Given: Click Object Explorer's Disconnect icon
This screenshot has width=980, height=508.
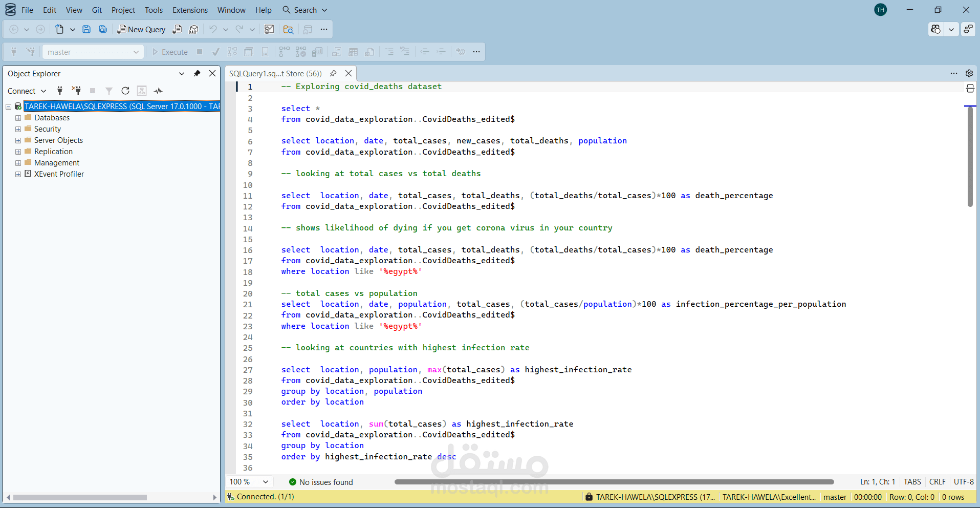Looking at the screenshot, I should tap(76, 91).
